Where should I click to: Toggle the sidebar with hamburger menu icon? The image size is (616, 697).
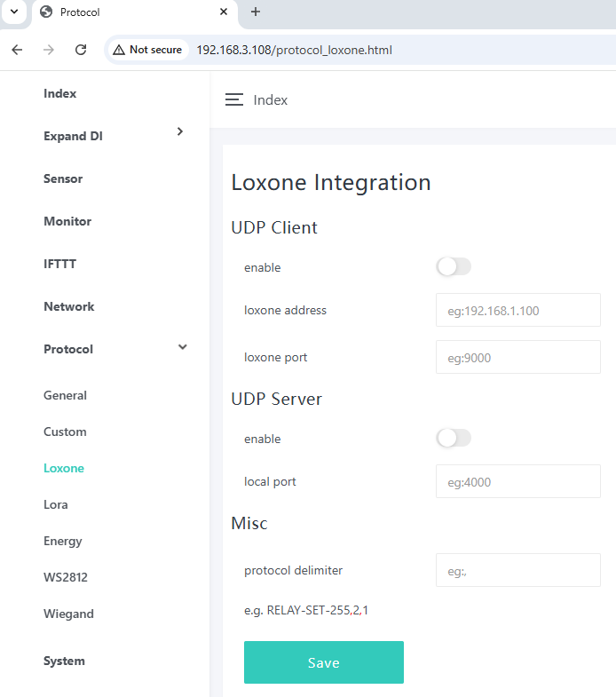234,99
